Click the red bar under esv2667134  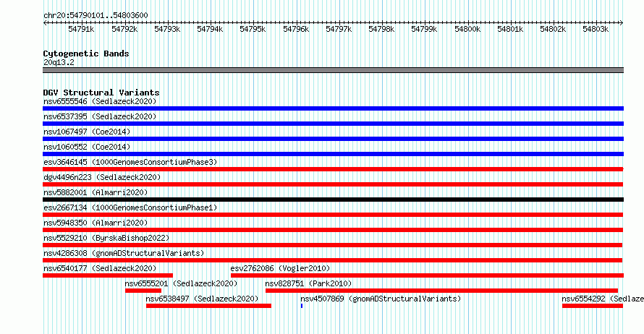[x=333, y=215]
